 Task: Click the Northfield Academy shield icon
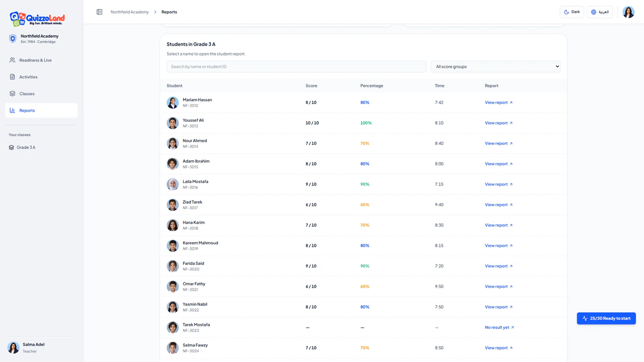click(13, 39)
